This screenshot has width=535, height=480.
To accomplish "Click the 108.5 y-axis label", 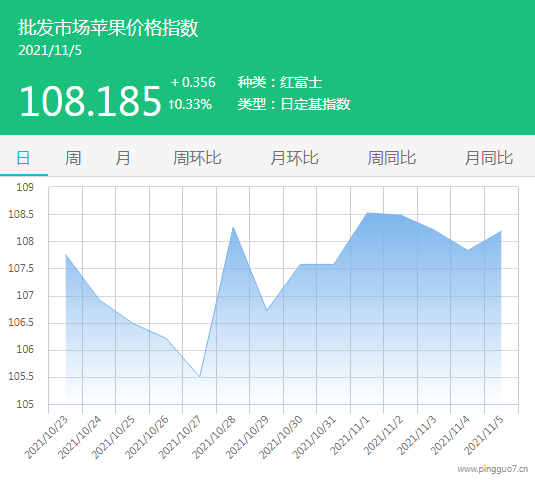I will [21, 214].
